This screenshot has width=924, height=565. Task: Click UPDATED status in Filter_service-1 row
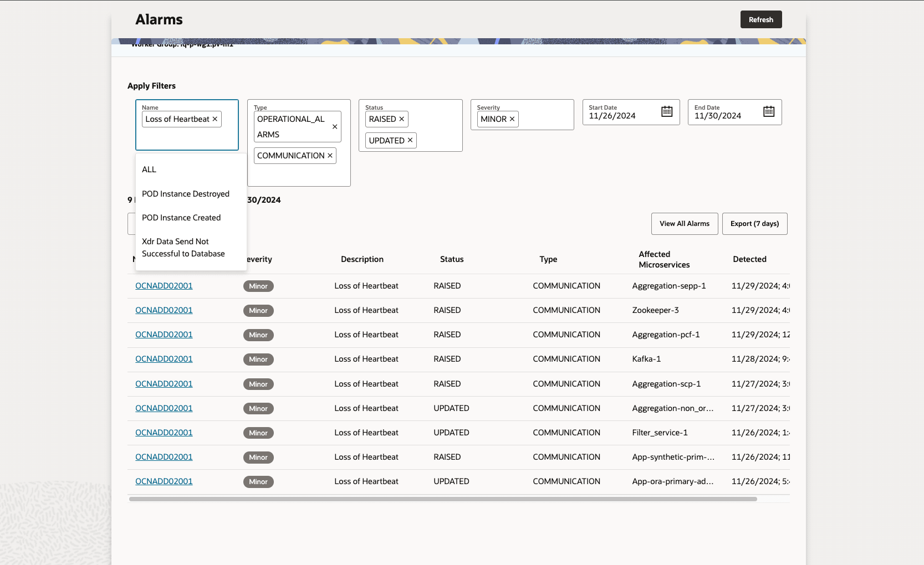pyautogui.click(x=451, y=433)
